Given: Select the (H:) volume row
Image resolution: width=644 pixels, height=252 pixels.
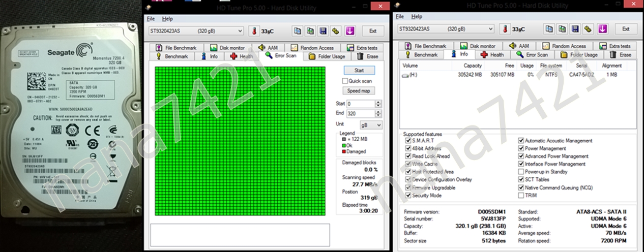Looking at the screenshot, I should [x=518, y=75].
